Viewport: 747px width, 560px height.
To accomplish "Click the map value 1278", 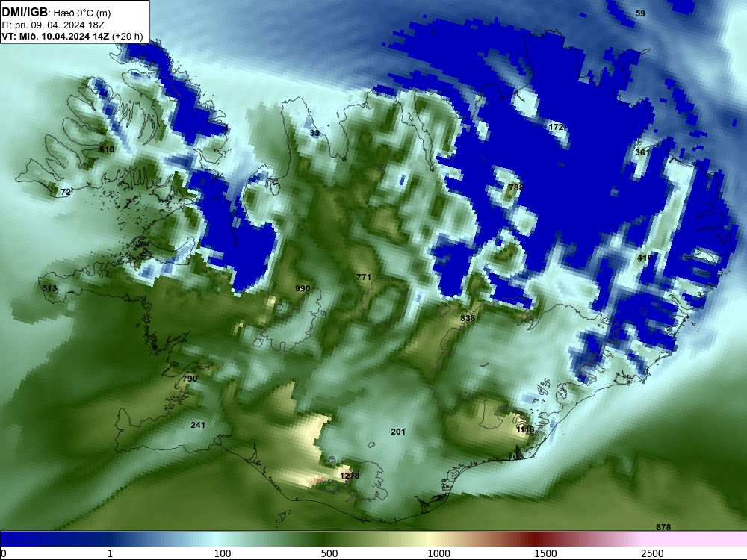I will point(350,476).
